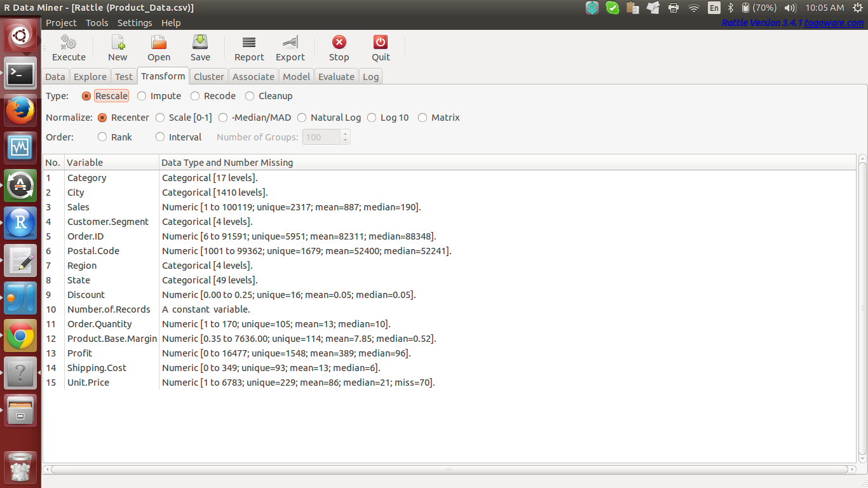Screen dimensions: 868x488
Task: Sort by the Variable column header
Action: [112, 163]
